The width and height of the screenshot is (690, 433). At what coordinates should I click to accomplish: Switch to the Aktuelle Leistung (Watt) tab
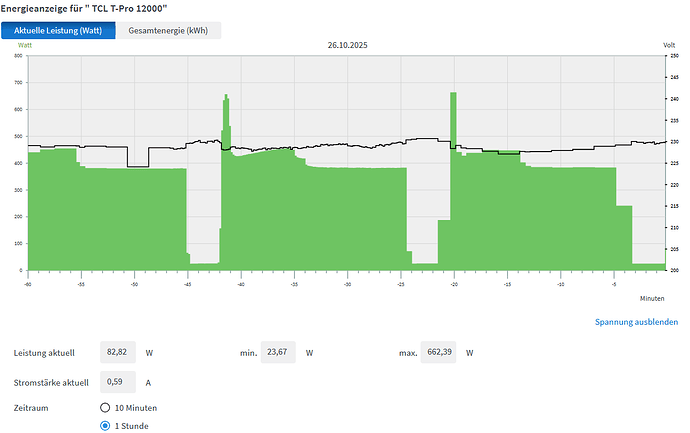64,30
